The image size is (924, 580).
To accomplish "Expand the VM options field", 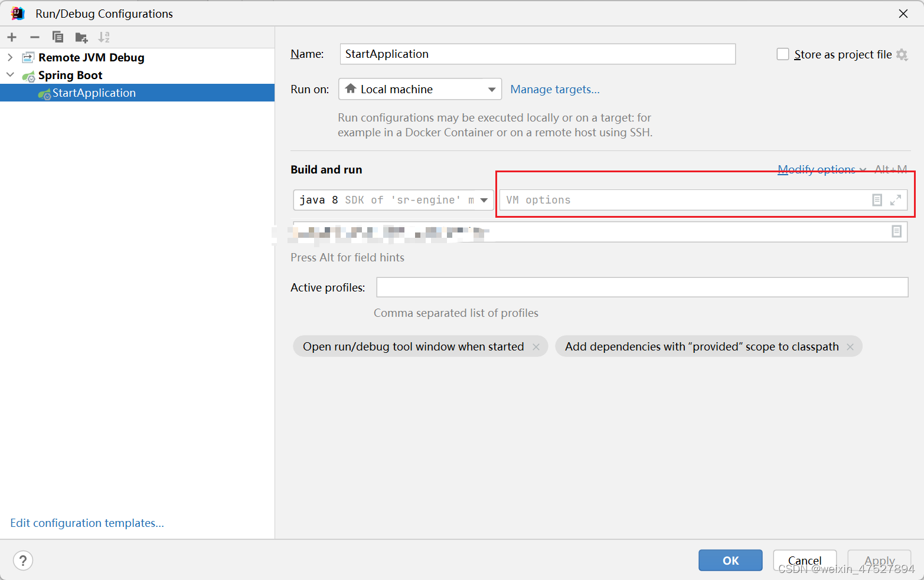I will 896,200.
